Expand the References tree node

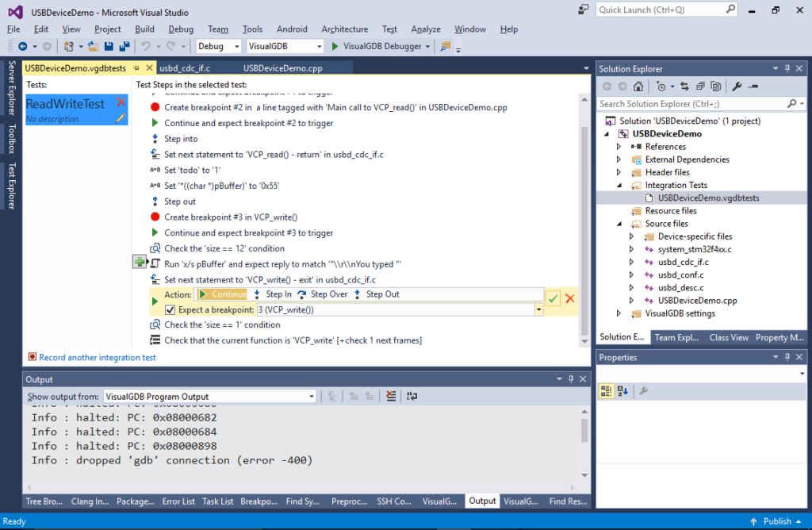coord(619,147)
